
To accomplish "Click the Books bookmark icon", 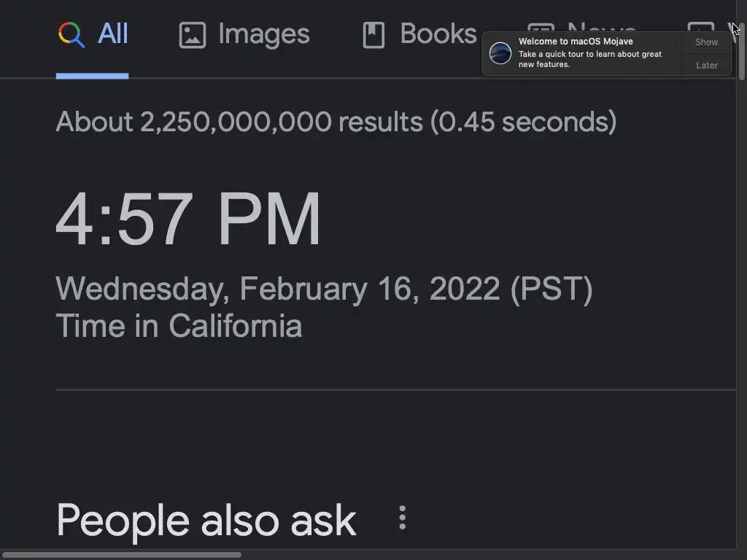I will click(x=373, y=35).
